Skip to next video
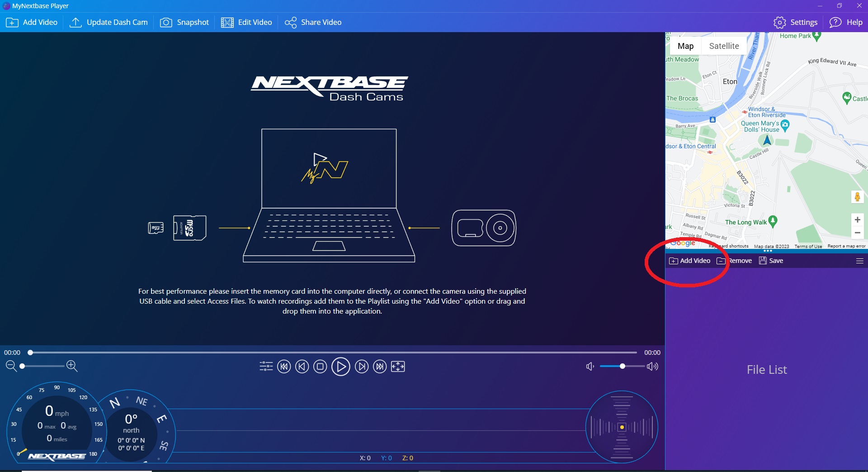868x472 pixels. 380,367
